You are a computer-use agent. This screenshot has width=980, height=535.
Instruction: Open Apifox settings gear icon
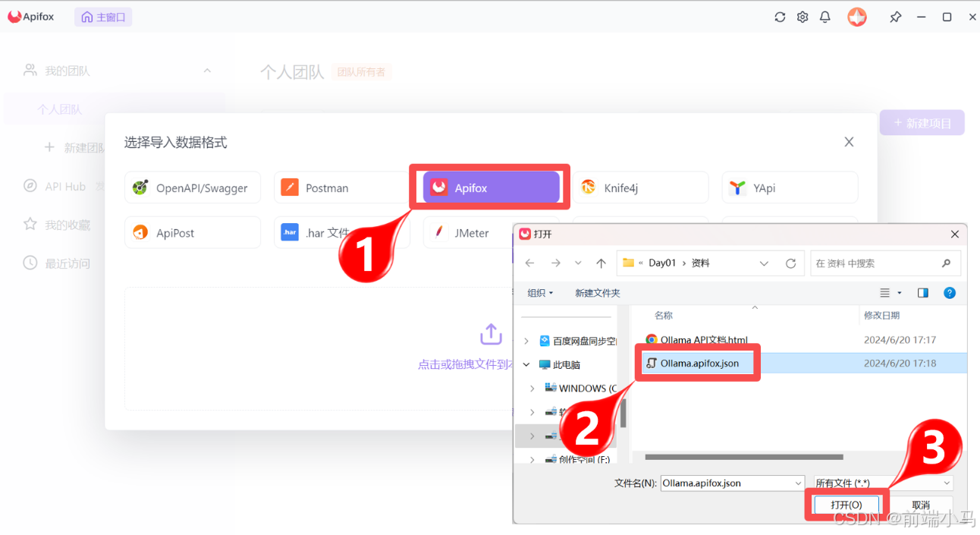point(803,17)
